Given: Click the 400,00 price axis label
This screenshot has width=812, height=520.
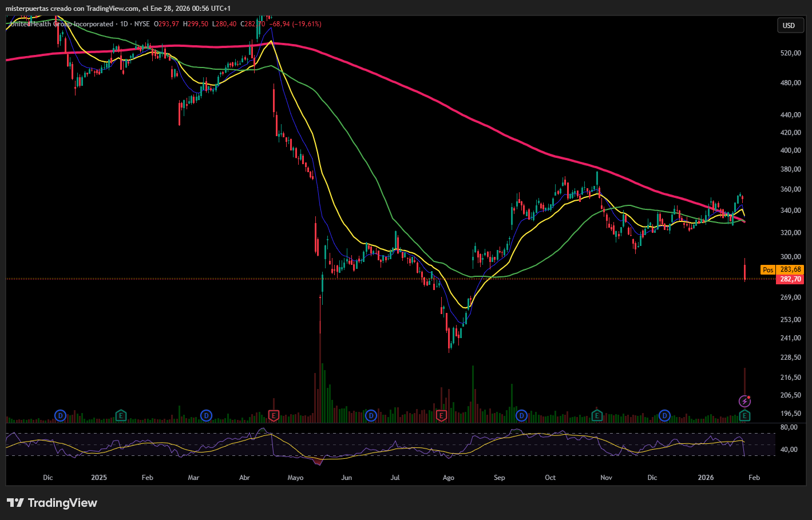Looking at the screenshot, I should (790, 150).
